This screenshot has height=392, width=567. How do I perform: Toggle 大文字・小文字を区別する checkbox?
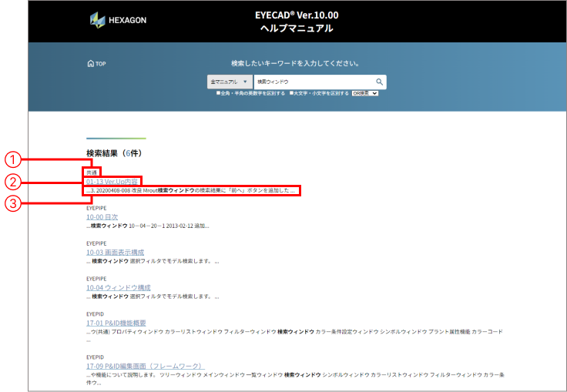point(291,93)
